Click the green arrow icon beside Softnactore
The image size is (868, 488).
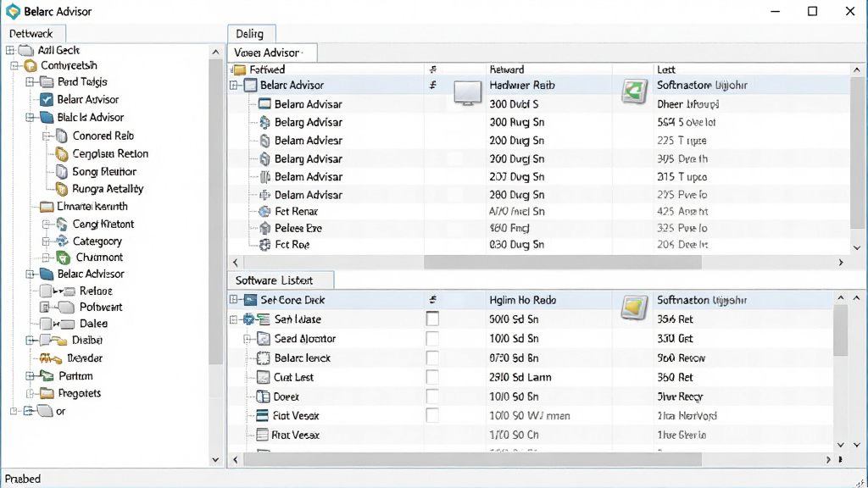pyautogui.click(x=634, y=91)
